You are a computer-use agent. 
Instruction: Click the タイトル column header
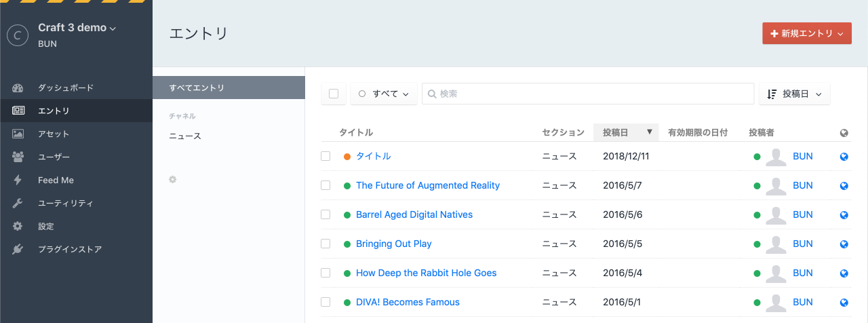point(356,132)
